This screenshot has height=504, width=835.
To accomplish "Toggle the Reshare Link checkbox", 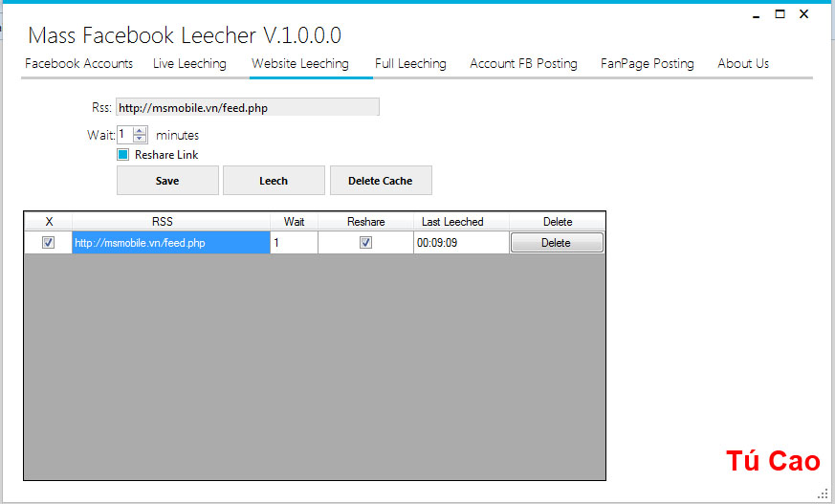I will click(123, 155).
